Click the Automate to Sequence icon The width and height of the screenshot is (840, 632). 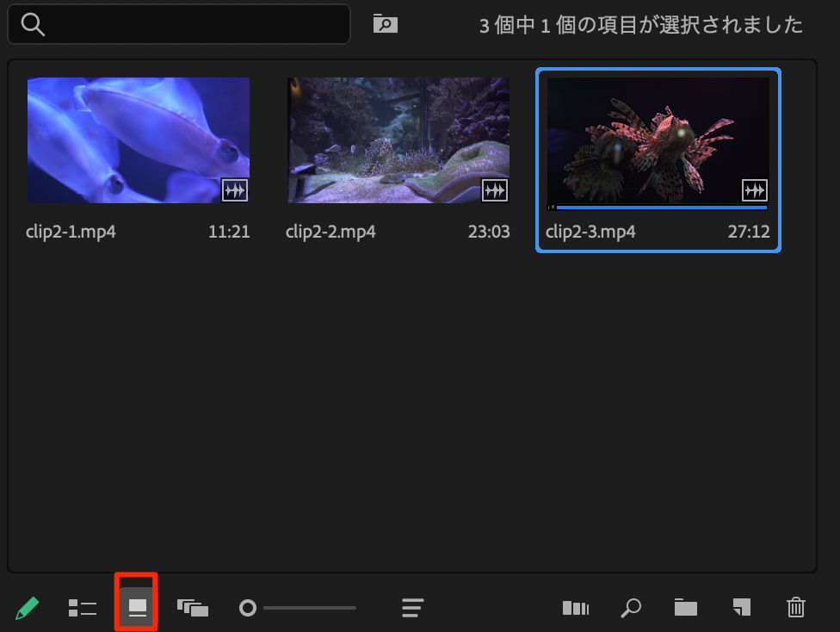[x=575, y=609]
